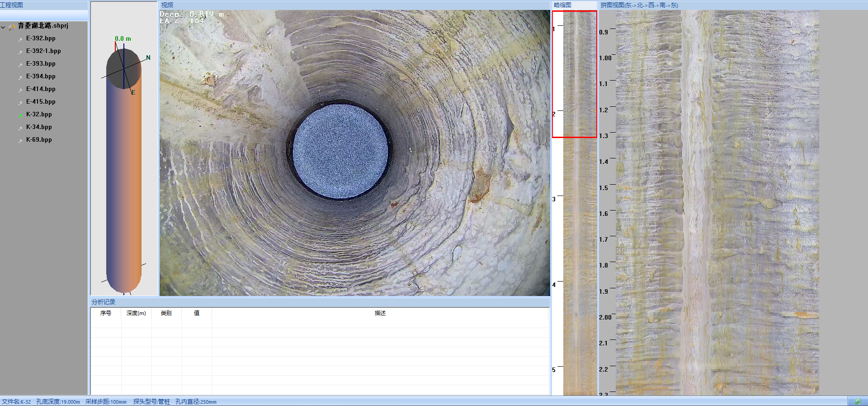Click the 1.5 depth label on the mosaic scale

(x=604, y=188)
